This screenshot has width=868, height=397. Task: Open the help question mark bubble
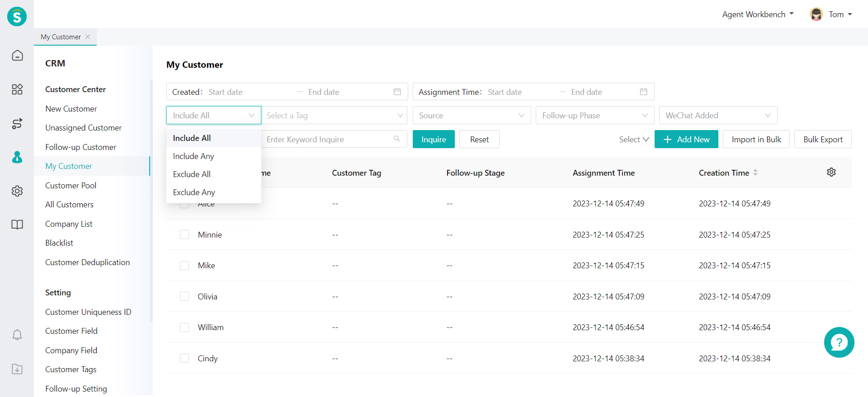click(839, 342)
